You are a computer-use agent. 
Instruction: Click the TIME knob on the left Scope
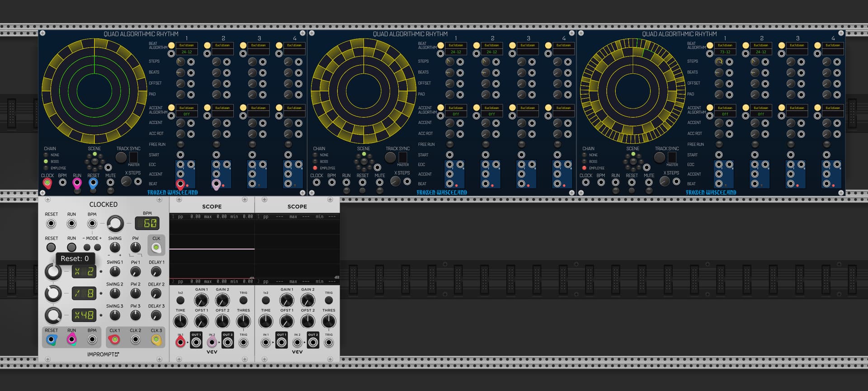click(180, 321)
